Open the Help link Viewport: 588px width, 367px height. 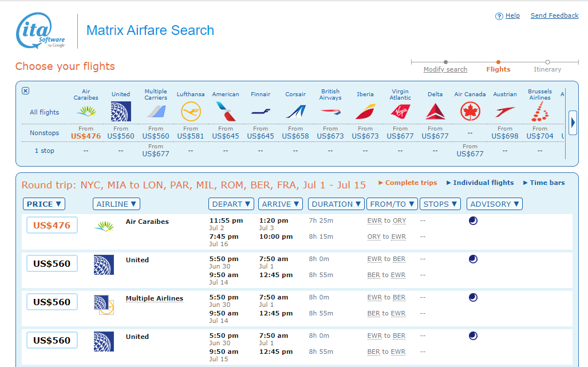pos(512,15)
